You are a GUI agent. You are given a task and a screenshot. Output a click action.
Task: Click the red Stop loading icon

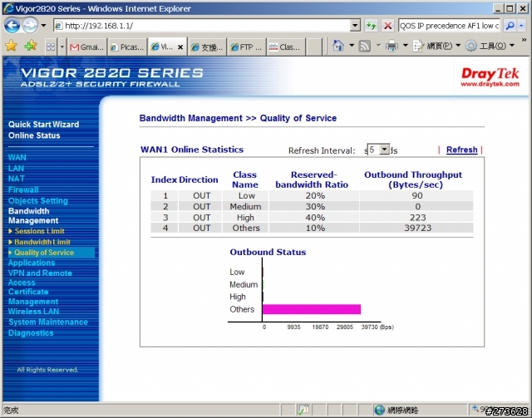(x=387, y=26)
